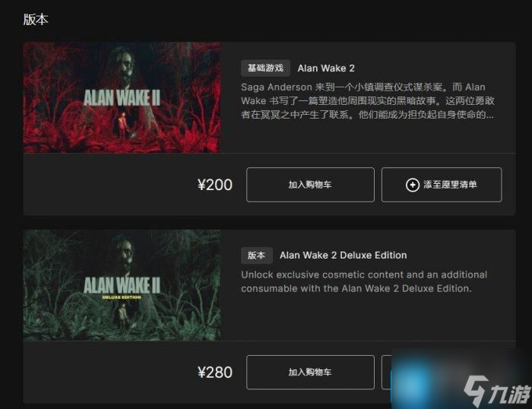Click the 基础游戏 tag label
Screen dimensions: 532x409
[265, 68]
